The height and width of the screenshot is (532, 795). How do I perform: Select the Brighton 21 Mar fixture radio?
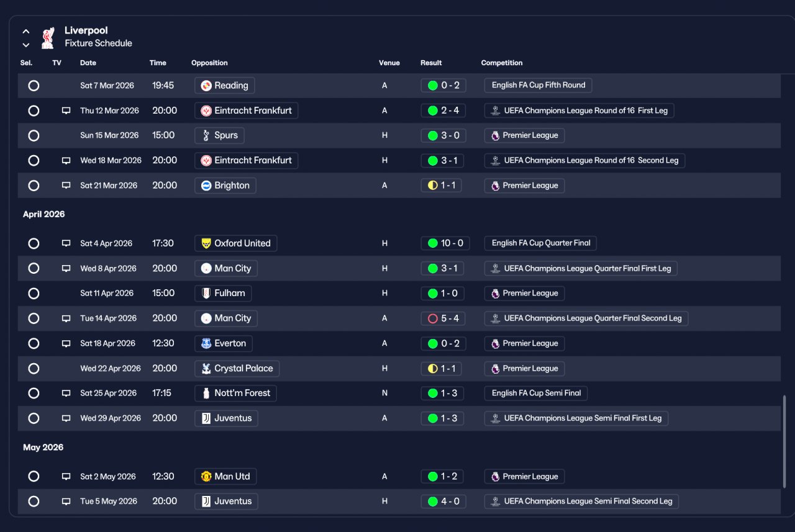[34, 186]
